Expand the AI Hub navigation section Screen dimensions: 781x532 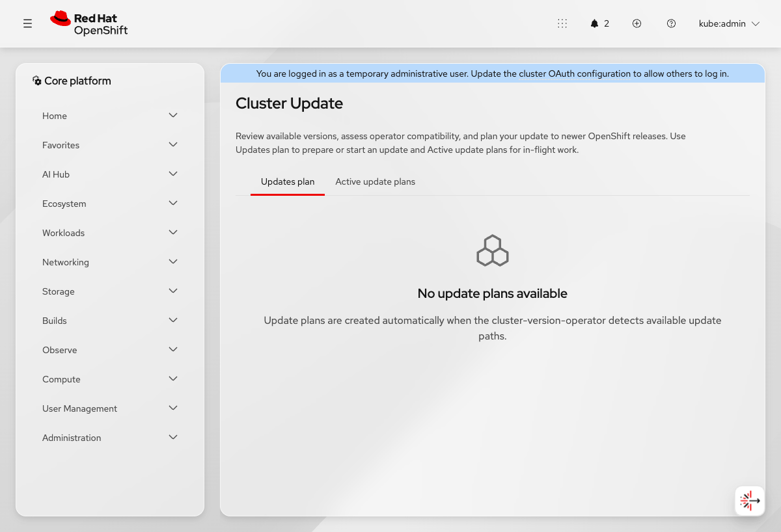click(110, 174)
